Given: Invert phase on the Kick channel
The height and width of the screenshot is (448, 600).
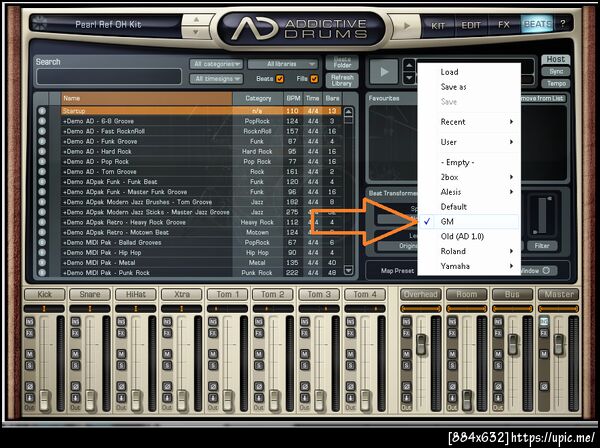Looking at the screenshot, I should point(29,386).
